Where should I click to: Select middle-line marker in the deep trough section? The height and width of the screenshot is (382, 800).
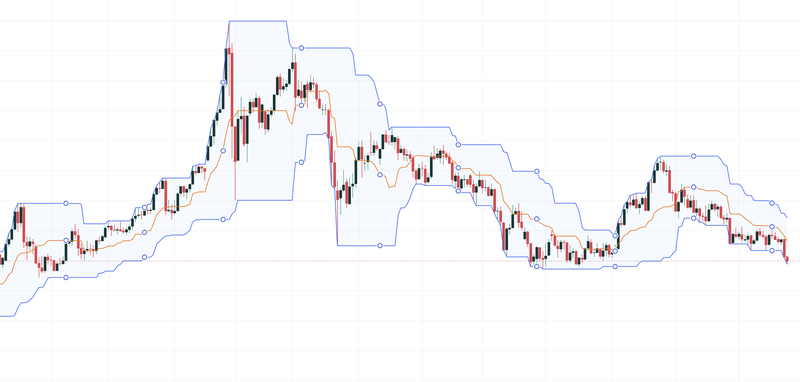click(380, 175)
